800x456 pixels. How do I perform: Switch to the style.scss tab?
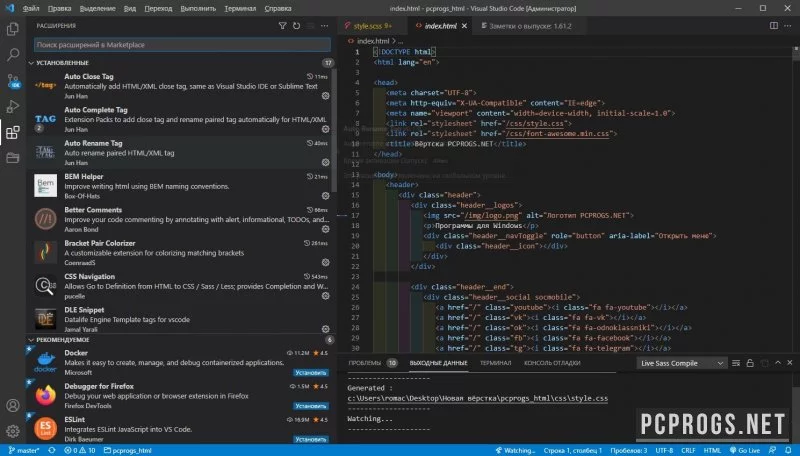point(373,26)
